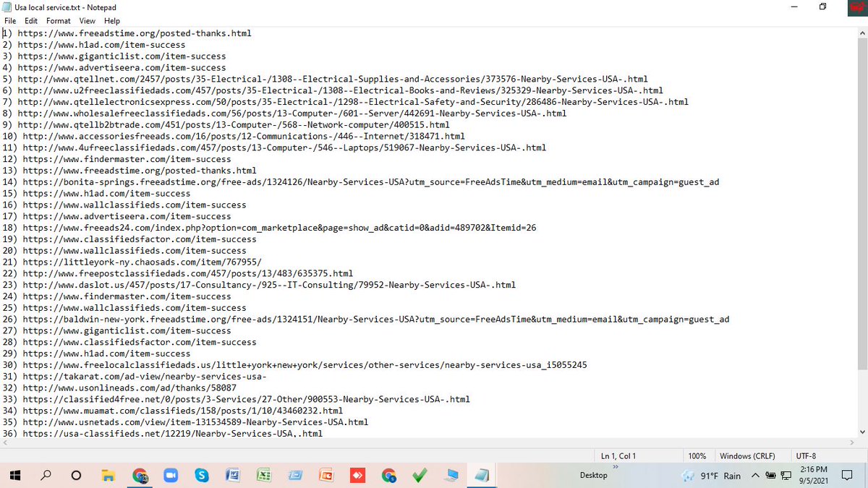Open Chrome icon beside File Explorer
Viewport: 868px width, 488px height.
(x=140, y=476)
